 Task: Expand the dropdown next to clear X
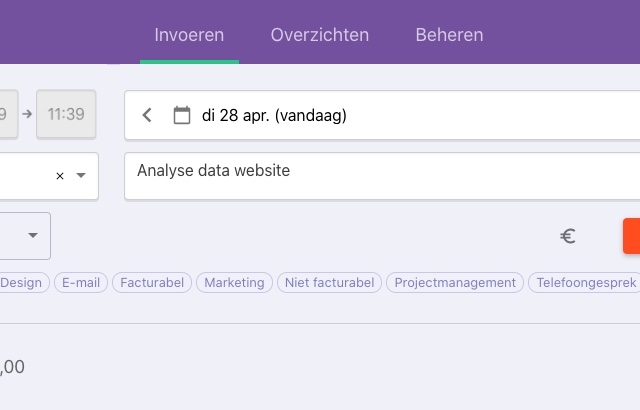[x=81, y=175]
